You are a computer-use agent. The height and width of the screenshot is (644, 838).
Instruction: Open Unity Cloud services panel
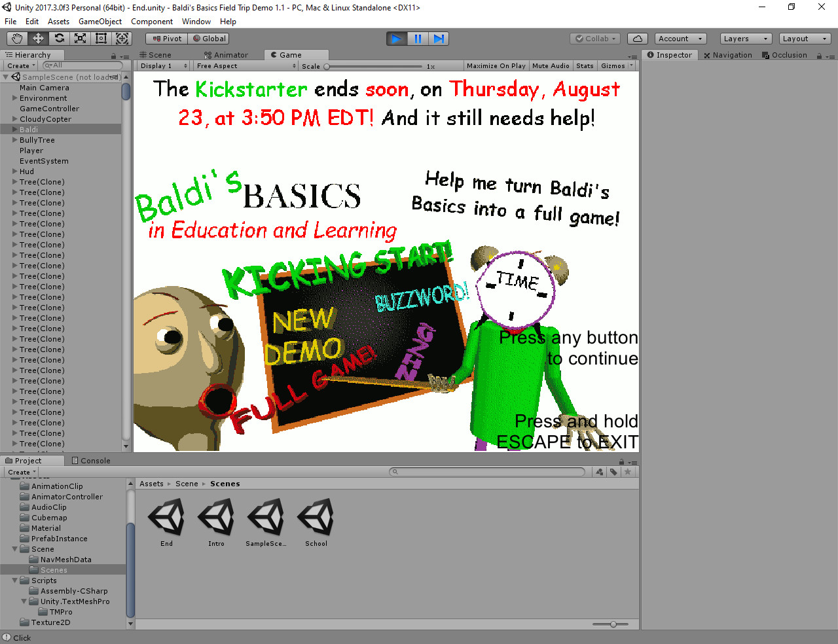coord(637,38)
